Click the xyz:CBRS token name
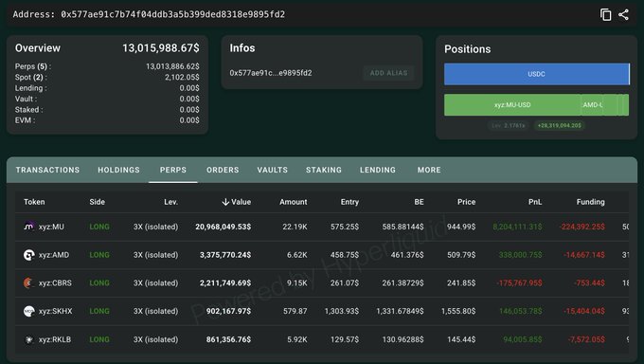The height and width of the screenshot is (364, 644). [x=55, y=283]
